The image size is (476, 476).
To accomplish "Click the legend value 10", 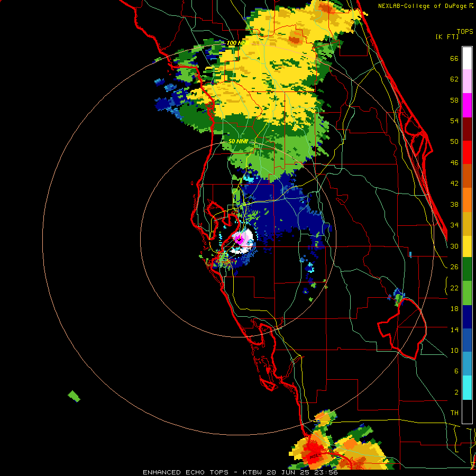I will (x=454, y=350).
